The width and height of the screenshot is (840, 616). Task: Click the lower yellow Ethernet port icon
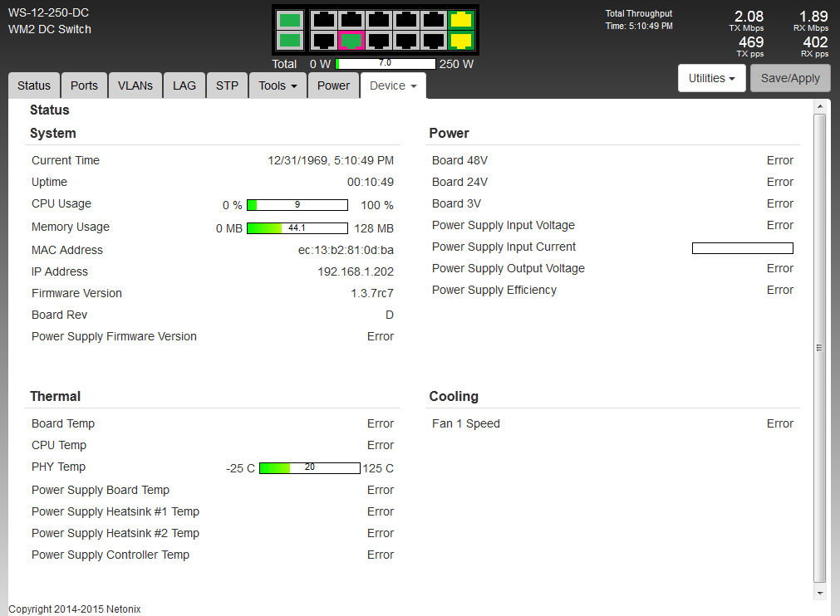click(x=460, y=40)
